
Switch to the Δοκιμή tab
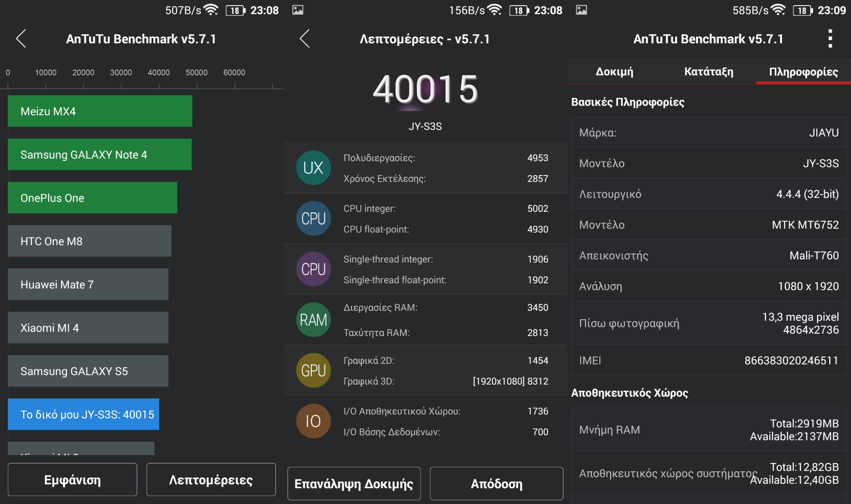tap(614, 71)
